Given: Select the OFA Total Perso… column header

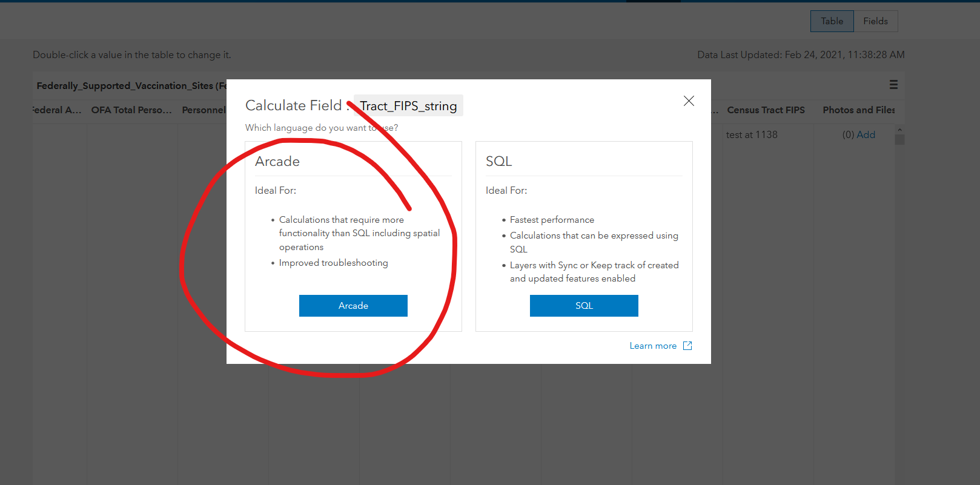Looking at the screenshot, I should tap(131, 110).
